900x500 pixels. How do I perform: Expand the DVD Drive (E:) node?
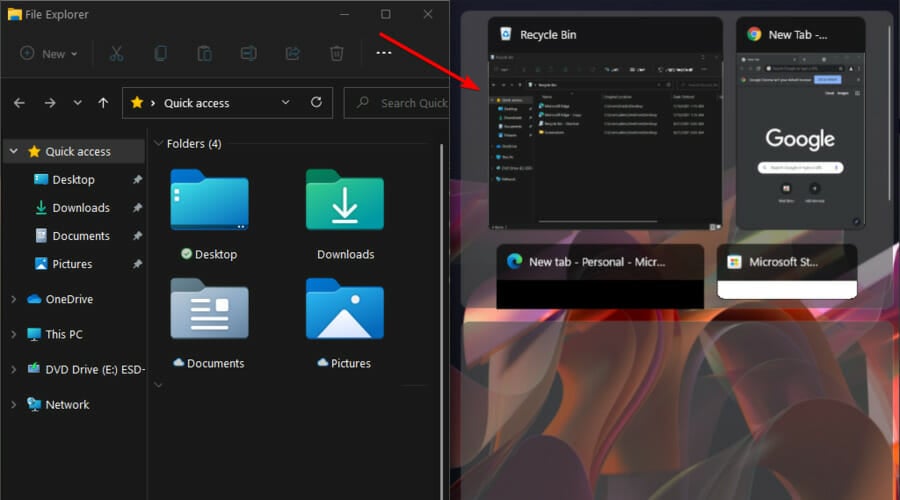(x=14, y=370)
